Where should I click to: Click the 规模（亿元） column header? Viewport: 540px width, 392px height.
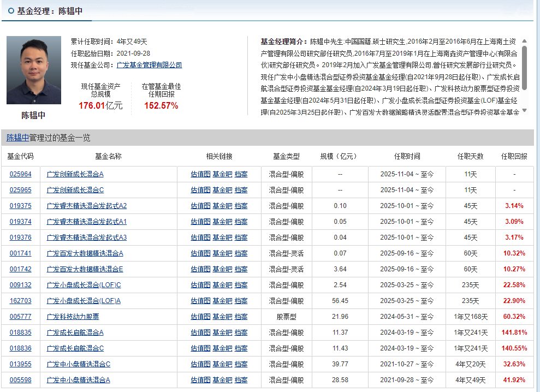(x=340, y=156)
